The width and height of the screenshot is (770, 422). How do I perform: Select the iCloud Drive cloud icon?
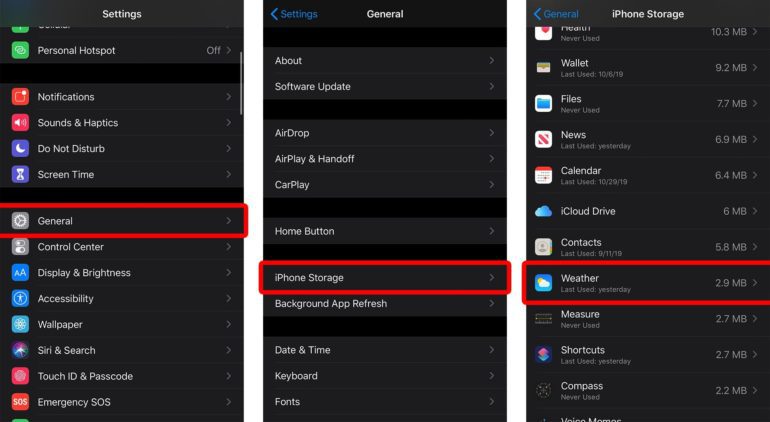[x=543, y=211]
